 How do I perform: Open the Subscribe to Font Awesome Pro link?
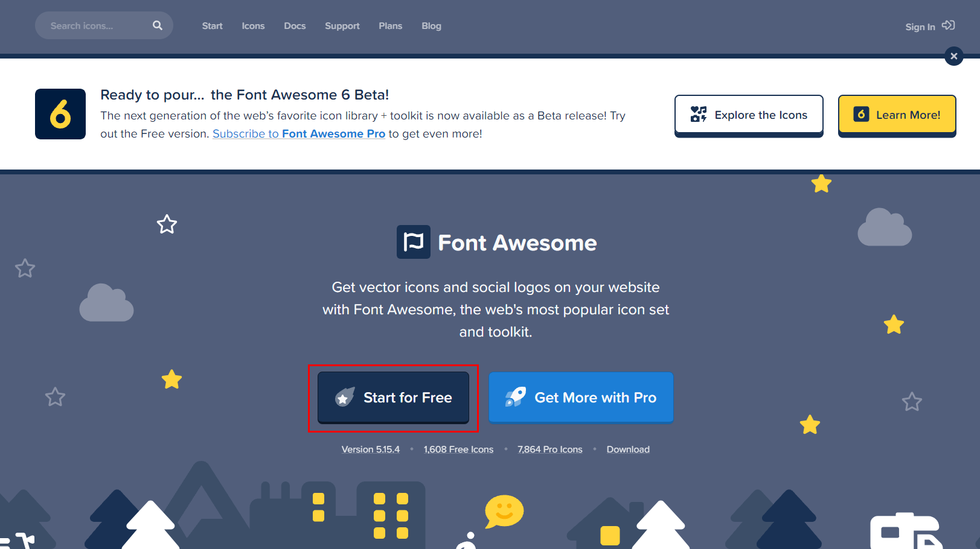[298, 133]
